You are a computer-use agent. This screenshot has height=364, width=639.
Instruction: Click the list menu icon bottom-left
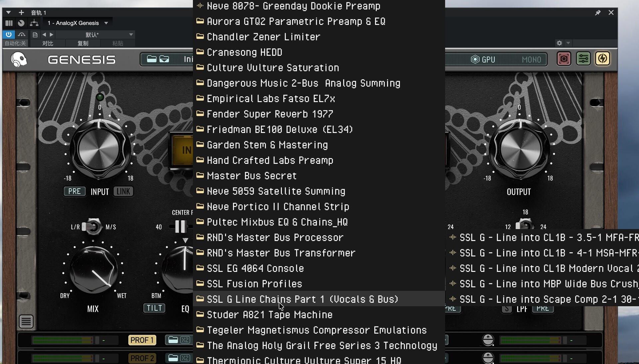pos(26,321)
